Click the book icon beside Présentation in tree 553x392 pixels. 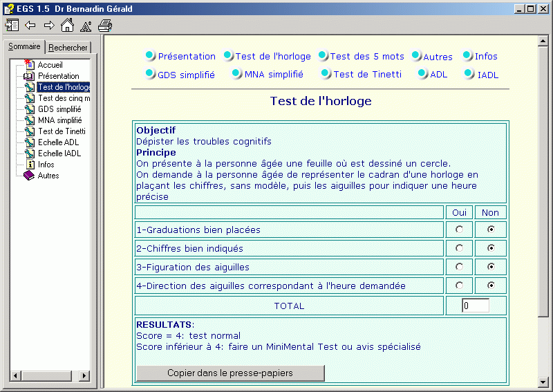coord(29,76)
